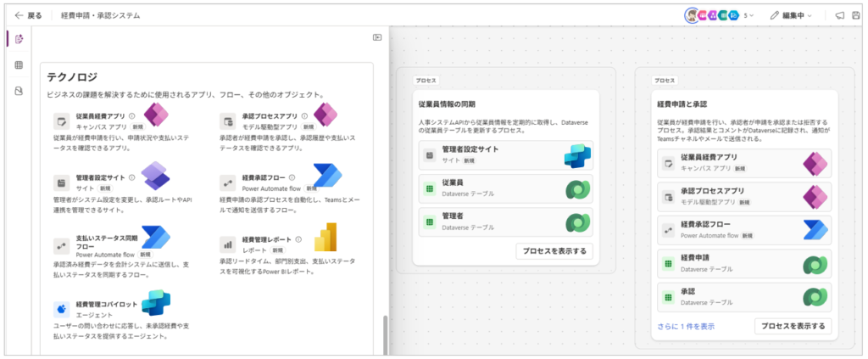This screenshot has height=359, width=868.
Task: Click the site icon beside 管理者設定サイト in テクノロジ
Action: [61, 182]
